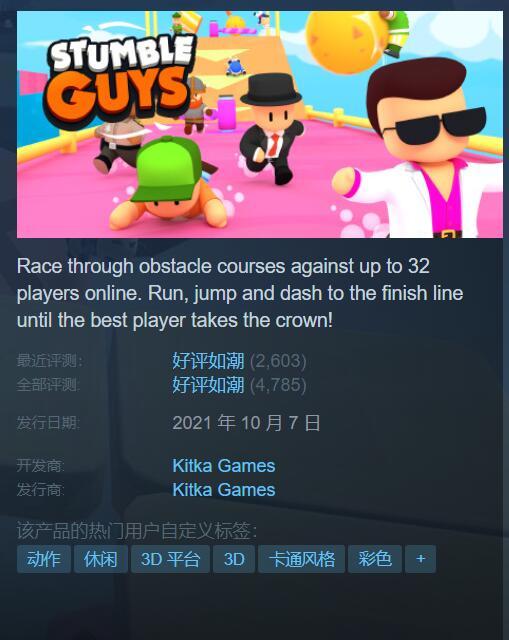509x640 pixels.
Task: Click the yellow ball in banner image
Action: (346, 42)
